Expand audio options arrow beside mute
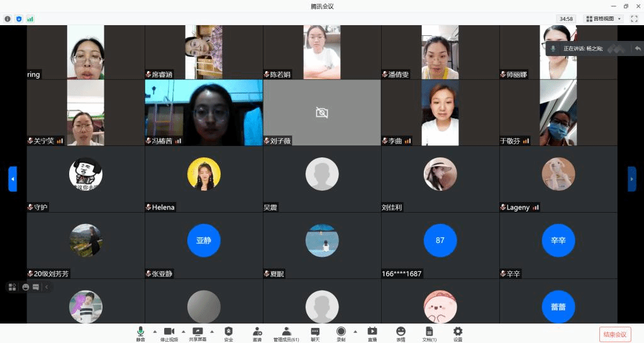This screenshot has width=644, height=343. [x=154, y=331]
